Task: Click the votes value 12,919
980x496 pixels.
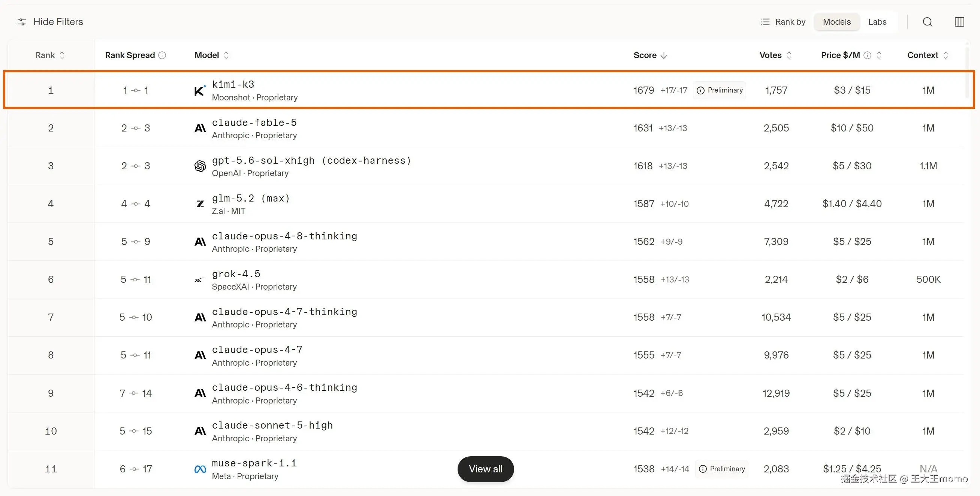Action: point(776,393)
